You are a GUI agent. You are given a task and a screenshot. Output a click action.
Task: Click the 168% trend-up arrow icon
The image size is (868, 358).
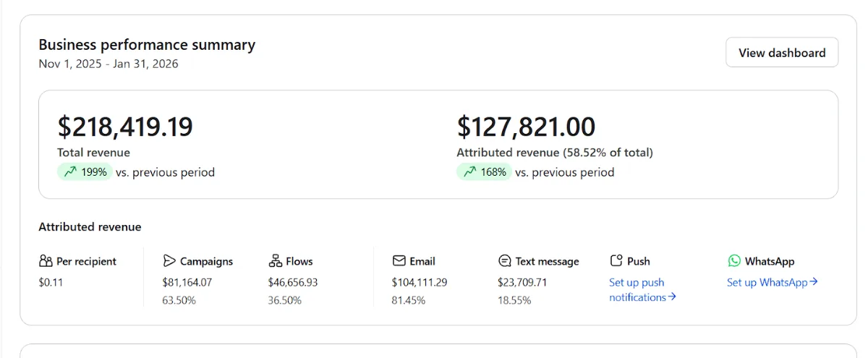coord(469,172)
